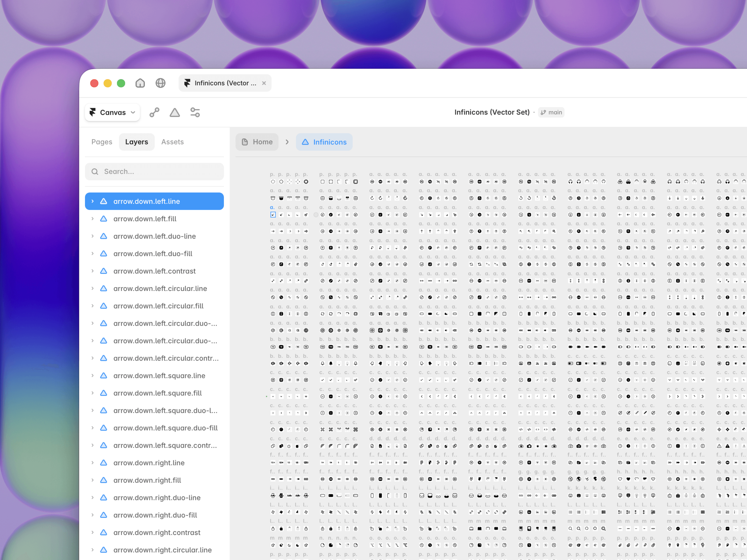Click the Framer logo in Canvas button
747x560 pixels.
92,112
